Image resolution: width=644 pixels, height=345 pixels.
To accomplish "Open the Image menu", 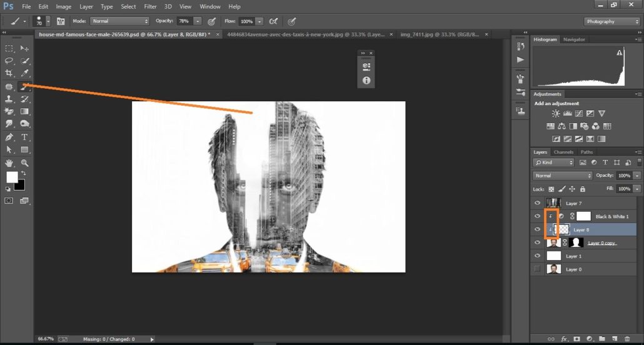I will [64, 7].
